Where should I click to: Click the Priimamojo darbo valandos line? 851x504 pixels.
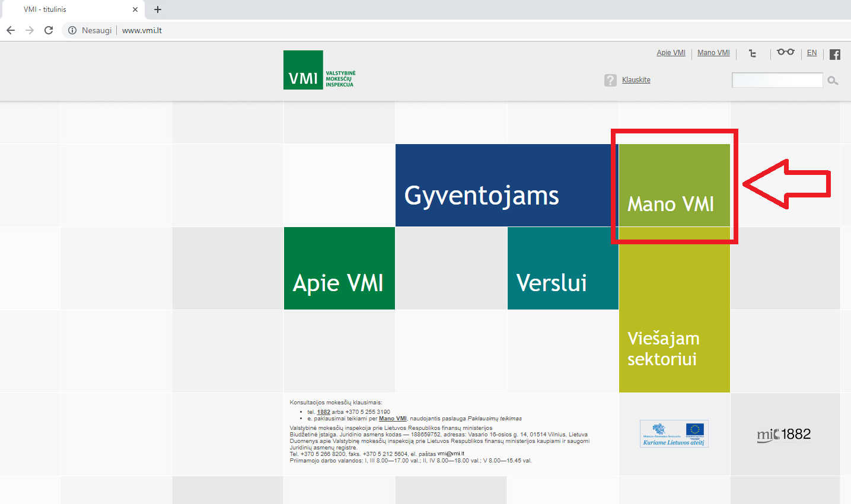click(410, 461)
